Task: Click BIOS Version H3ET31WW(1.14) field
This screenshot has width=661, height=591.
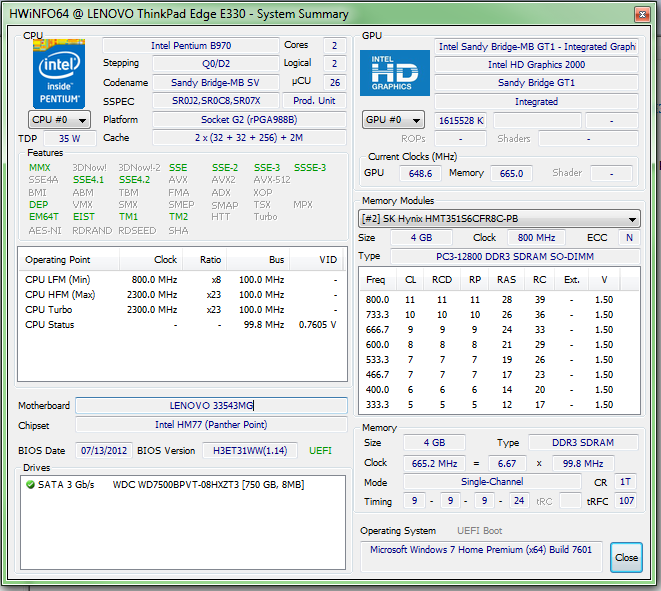Action: [250, 451]
